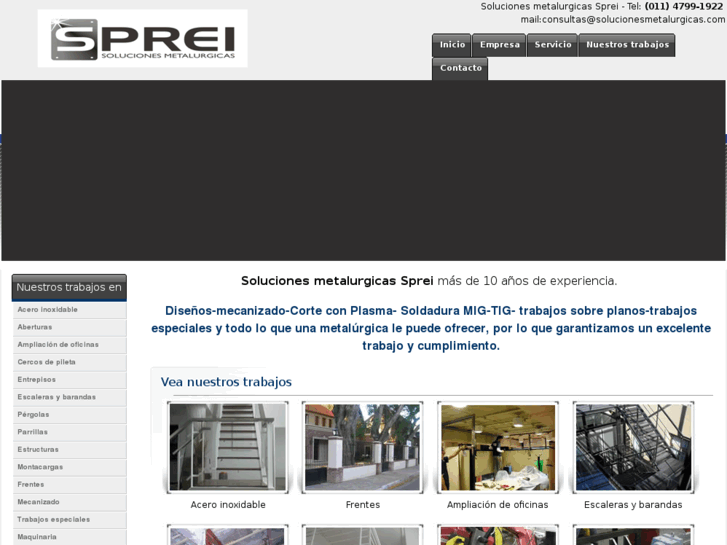Click the Frentes caption below thumbnail
727x545 pixels.
(363, 505)
